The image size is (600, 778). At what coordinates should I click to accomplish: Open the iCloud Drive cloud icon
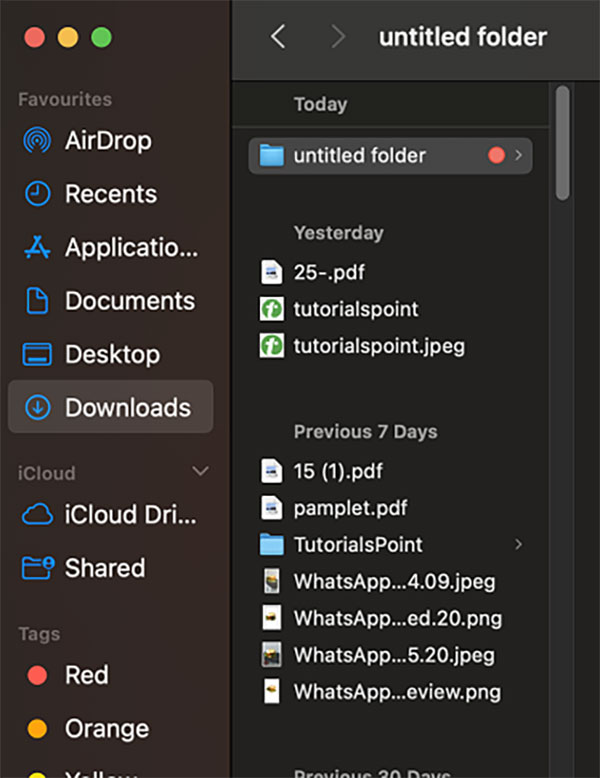pos(37,514)
